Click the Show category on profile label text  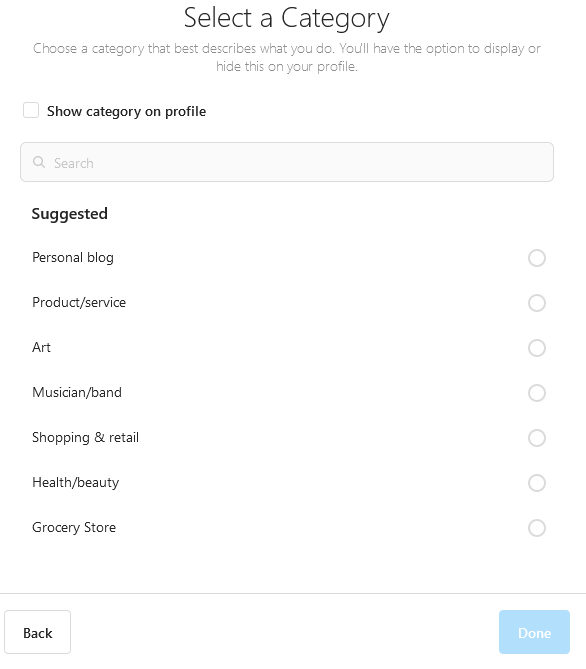point(126,111)
